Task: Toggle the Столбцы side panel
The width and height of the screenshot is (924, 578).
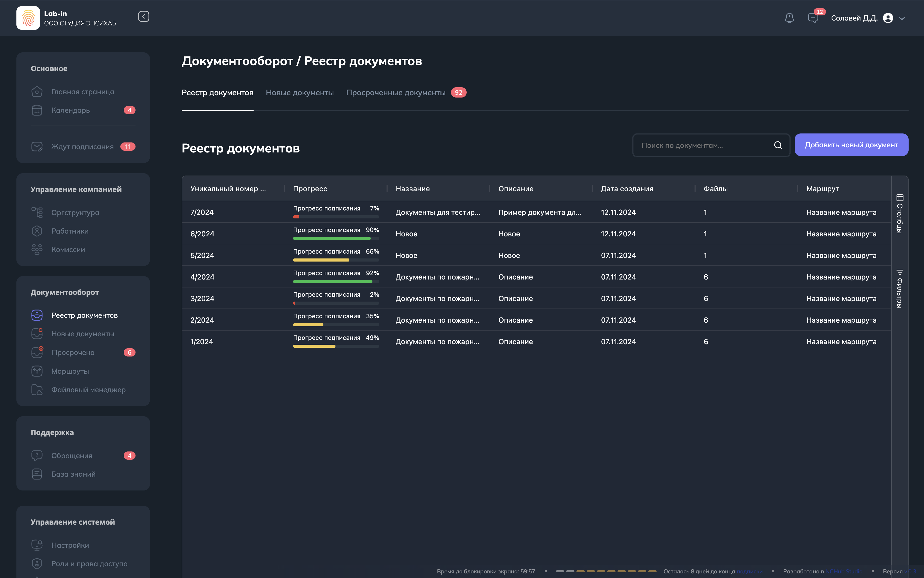Action: 900,214
